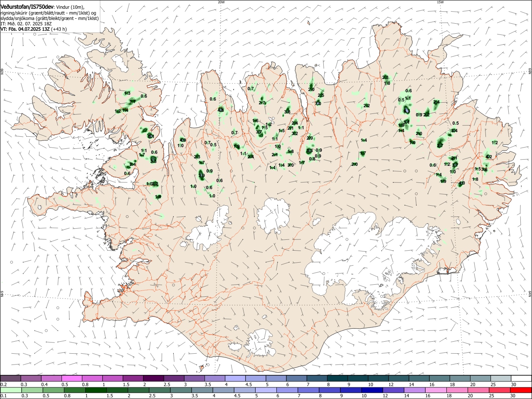The width and height of the screenshot is (532, 399).
Task: Select the '2.9' precipitation value on the map
Action: pyautogui.click(x=310, y=138)
